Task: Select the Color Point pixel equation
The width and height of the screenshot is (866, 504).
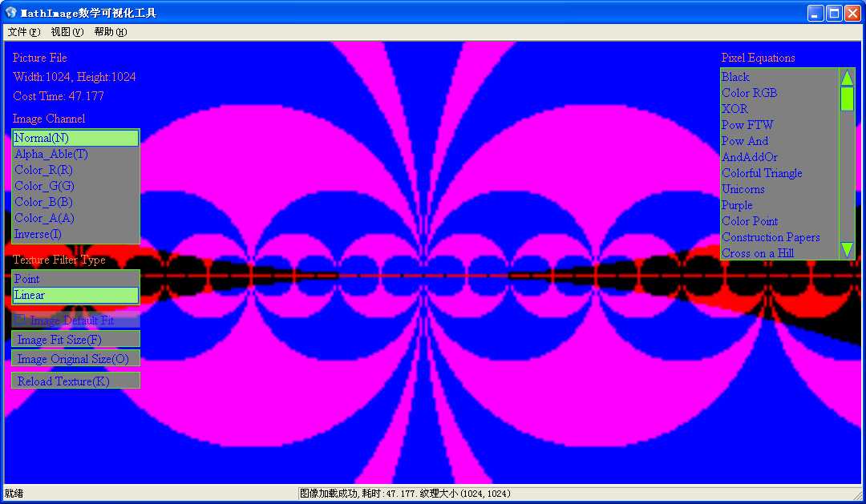Action: click(x=779, y=221)
